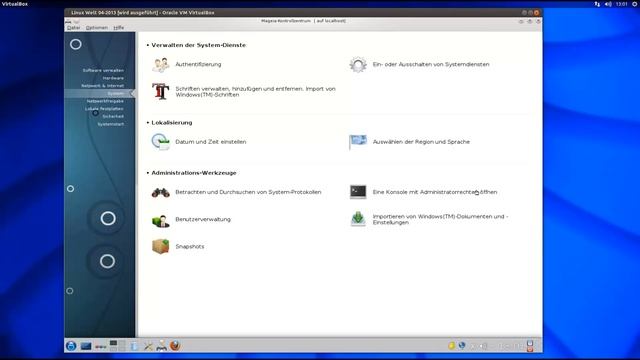Click the yellow notification icon in guest tray
This screenshot has width=640, height=360.
point(451,346)
